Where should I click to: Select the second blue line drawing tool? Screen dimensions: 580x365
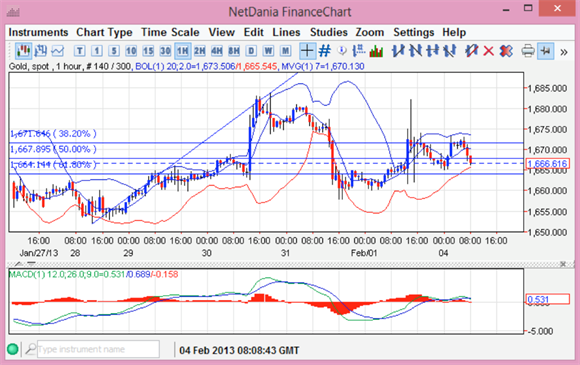415,51
